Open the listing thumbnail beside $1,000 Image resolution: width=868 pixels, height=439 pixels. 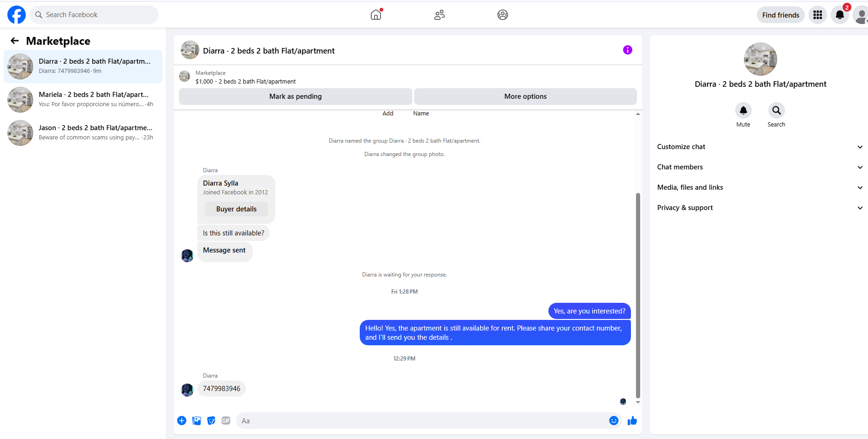pyautogui.click(x=184, y=76)
